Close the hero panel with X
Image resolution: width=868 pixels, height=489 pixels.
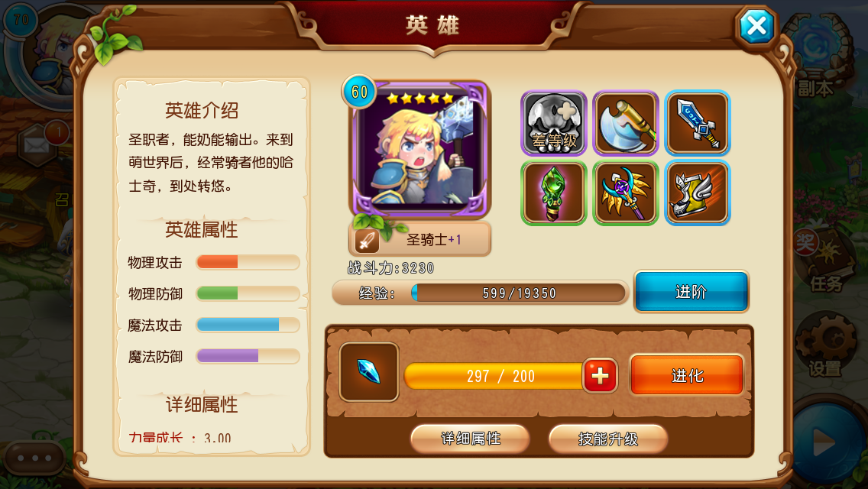[756, 25]
